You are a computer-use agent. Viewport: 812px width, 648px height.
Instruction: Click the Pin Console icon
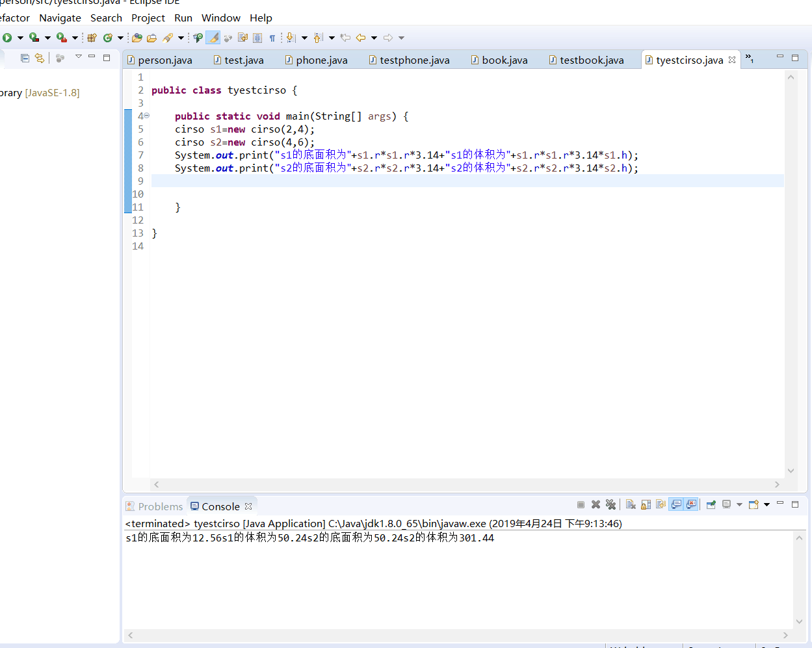[x=711, y=504]
